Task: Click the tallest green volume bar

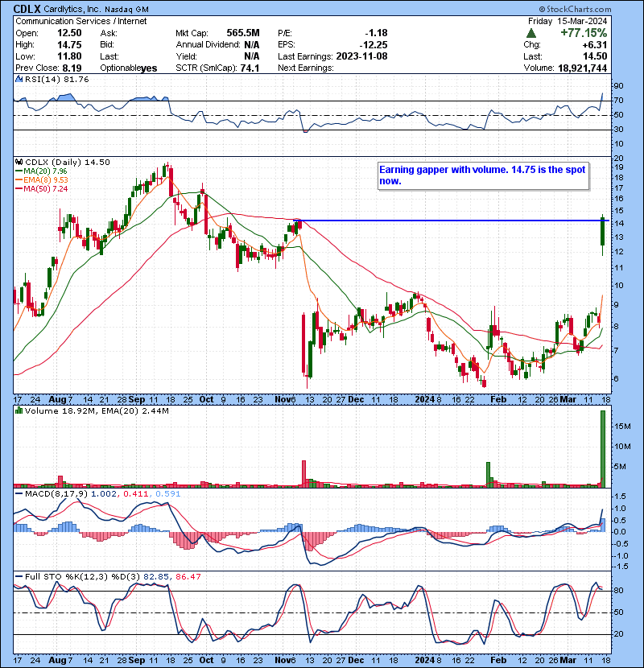Action: click(603, 448)
